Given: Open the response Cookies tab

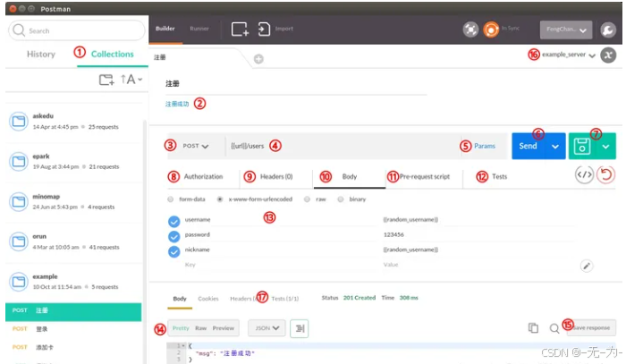Looking at the screenshot, I should point(208,299).
